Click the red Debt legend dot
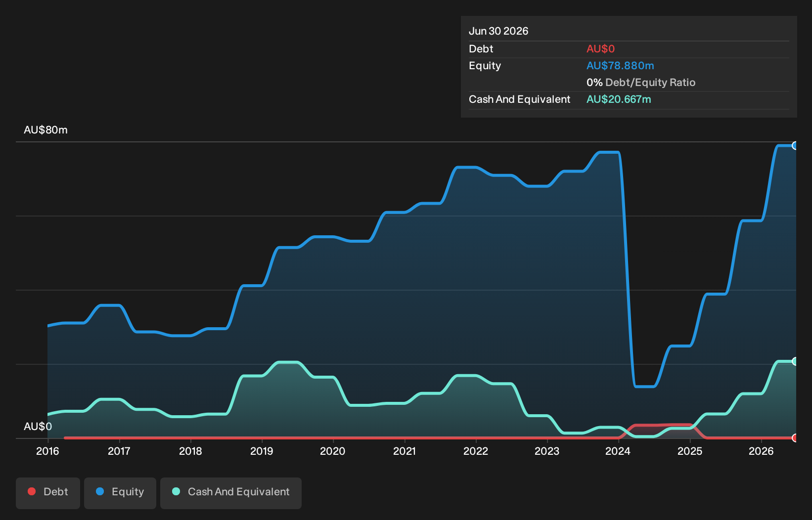The width and height of the screenshot is (812, 520). coord(32,491)
